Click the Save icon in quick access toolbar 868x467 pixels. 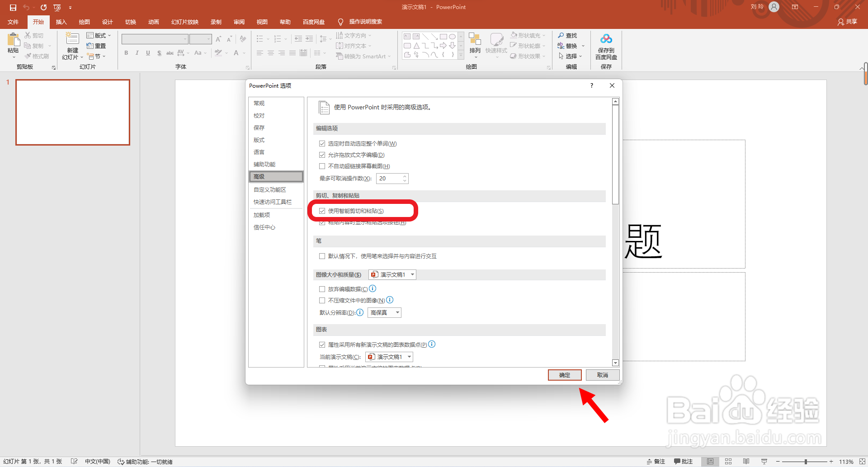tap(13, 7)
